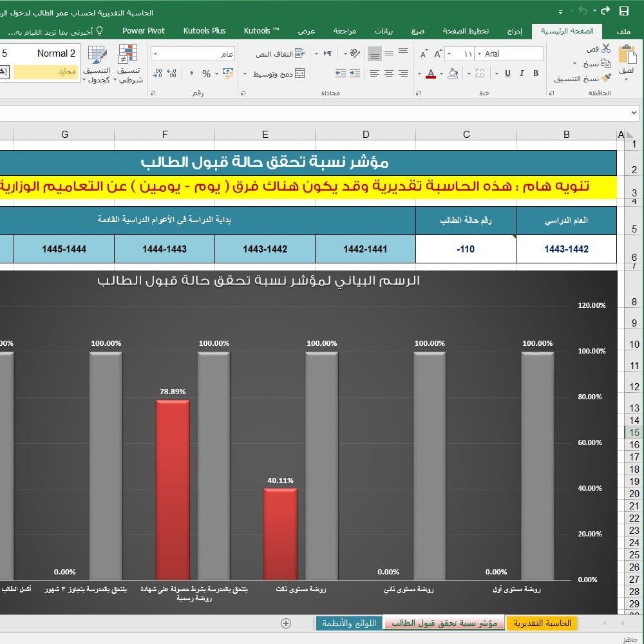Select the Format Painter brush icon
The height and width of the screenshot is (644, 644).
coord(606,78)
